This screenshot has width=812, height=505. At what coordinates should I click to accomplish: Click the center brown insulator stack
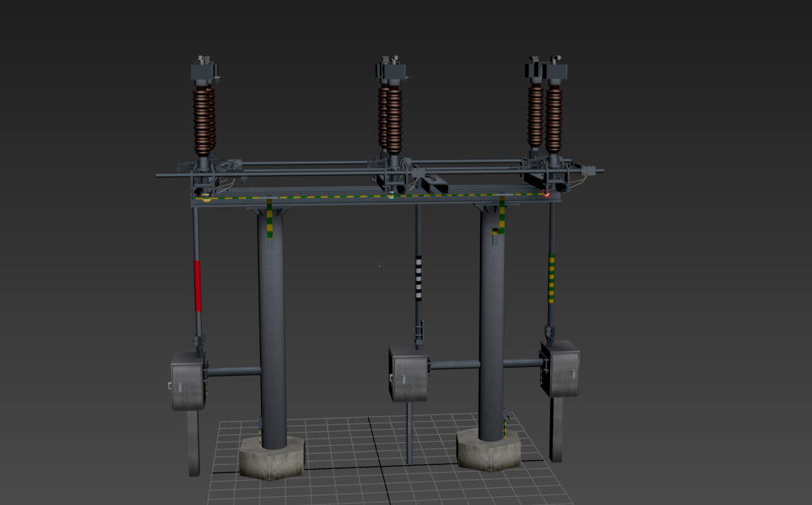coord(392,120)
